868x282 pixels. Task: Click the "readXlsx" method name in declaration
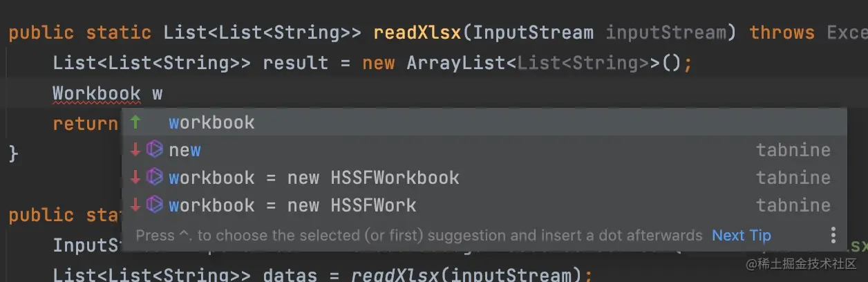click(417, 32)
